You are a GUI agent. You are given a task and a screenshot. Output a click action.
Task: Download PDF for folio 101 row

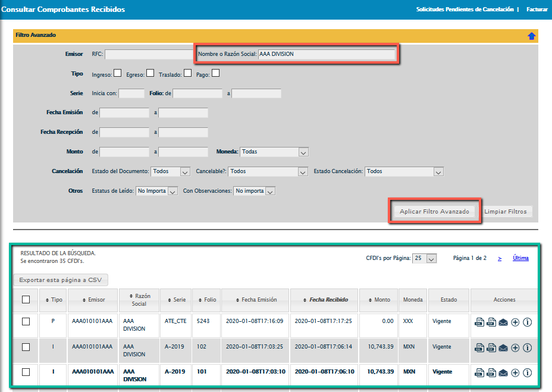coord(491,373)
